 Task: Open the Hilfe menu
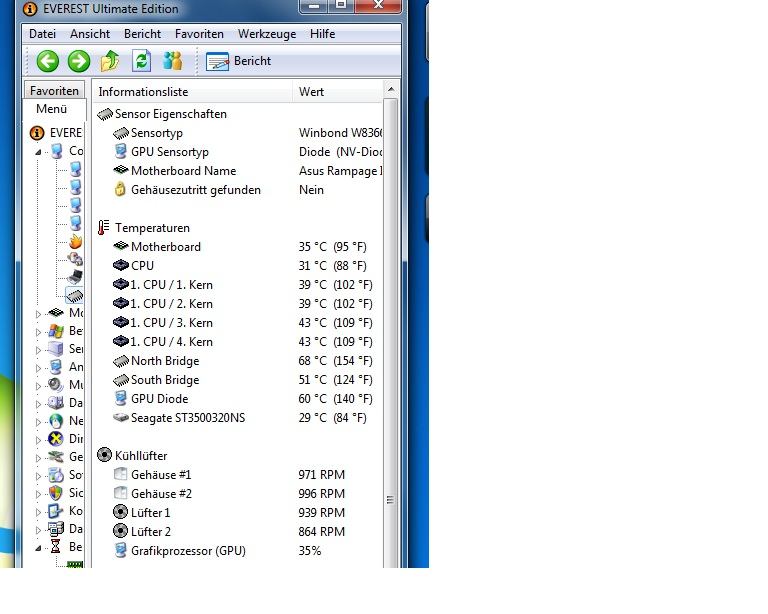322,34
